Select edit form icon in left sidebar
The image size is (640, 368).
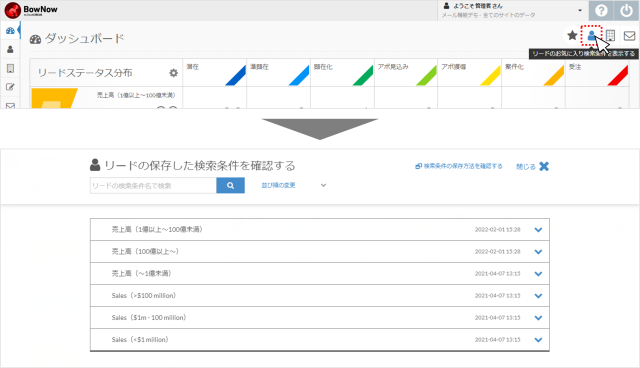10,87
